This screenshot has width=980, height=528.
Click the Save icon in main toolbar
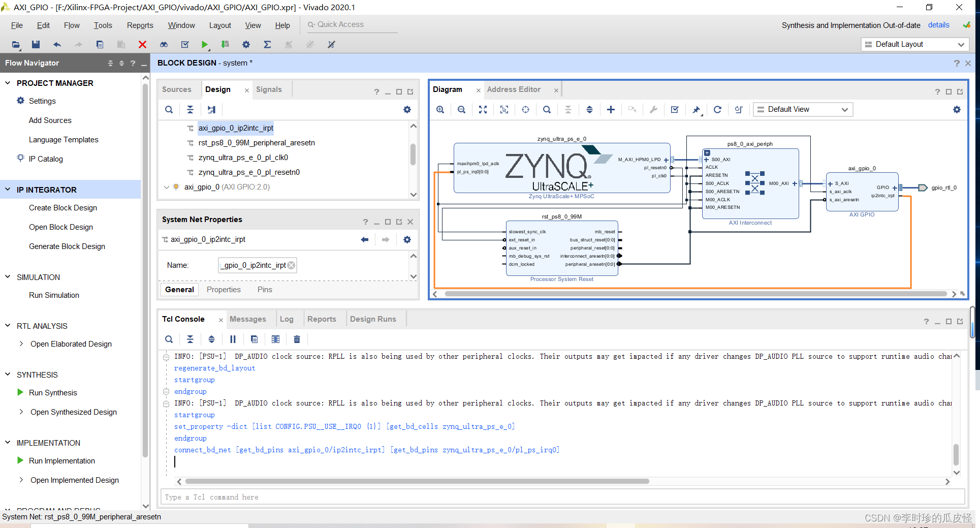click(36, 45)
